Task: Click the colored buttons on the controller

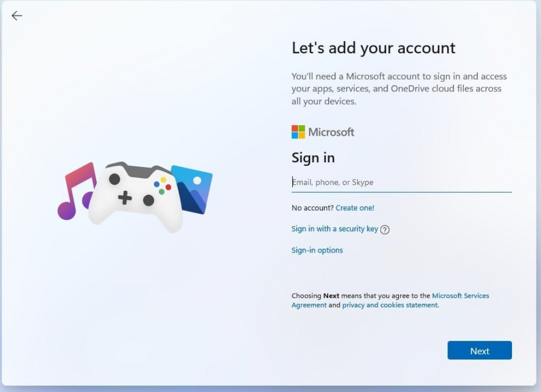Action: 162,185
